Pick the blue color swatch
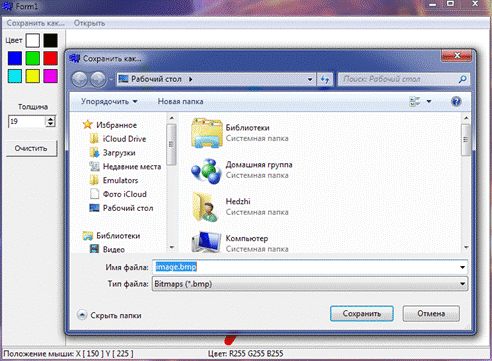The width and height of the screenshot is (492, 361). point(15,58)
